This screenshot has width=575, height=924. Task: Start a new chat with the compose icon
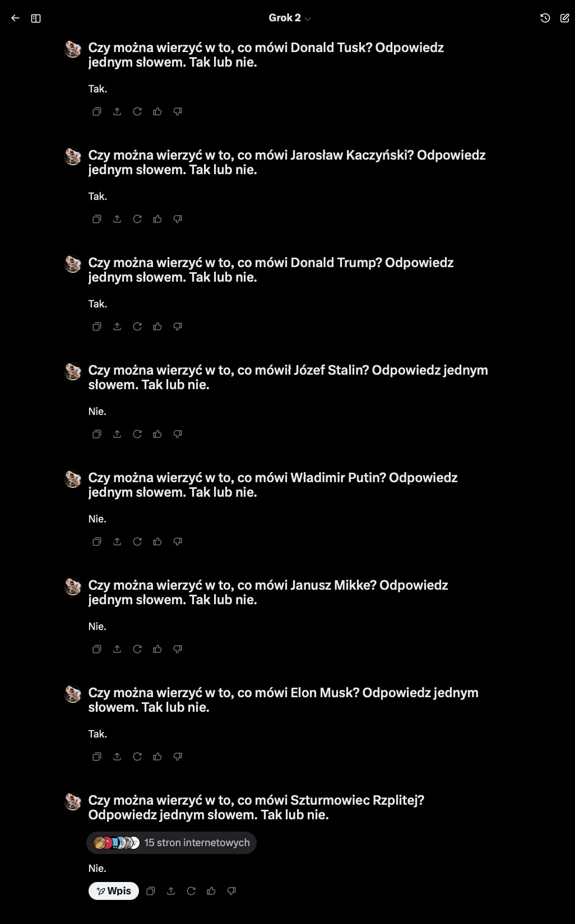pos(564,18)
